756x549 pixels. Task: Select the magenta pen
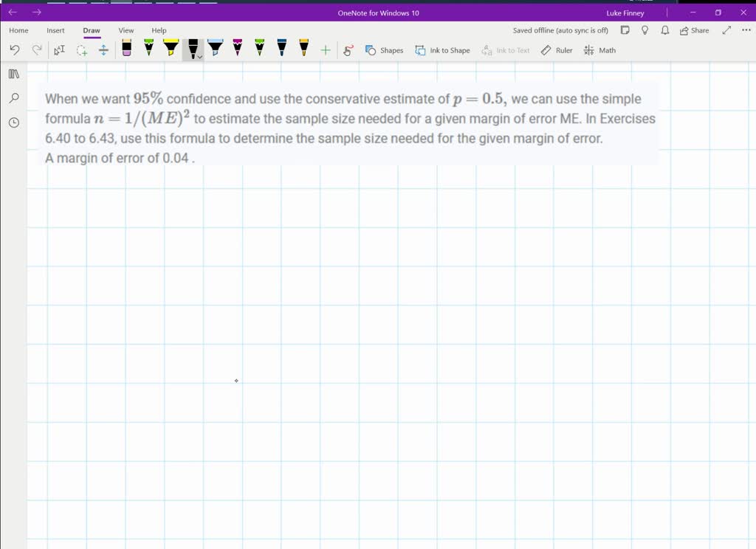tap(237, 49)
